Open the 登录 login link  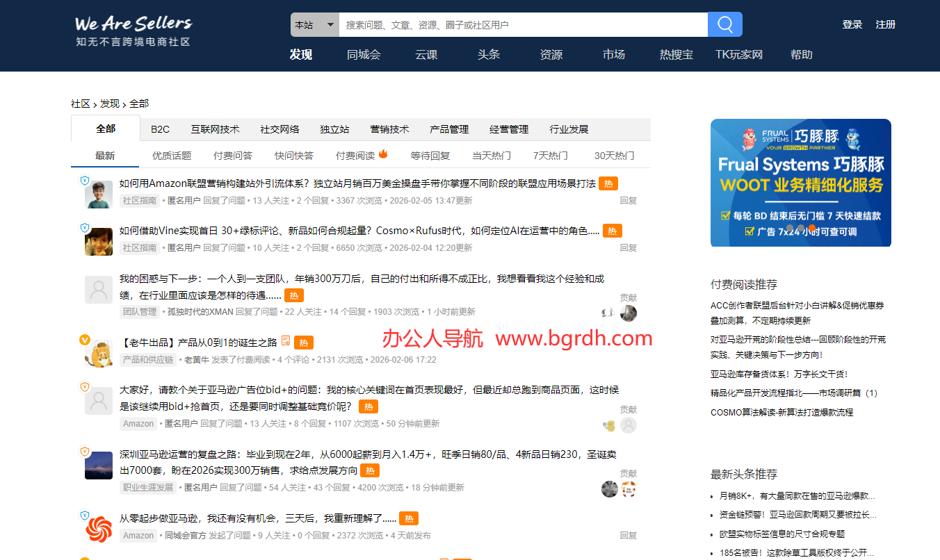click(x=852, y=24)
